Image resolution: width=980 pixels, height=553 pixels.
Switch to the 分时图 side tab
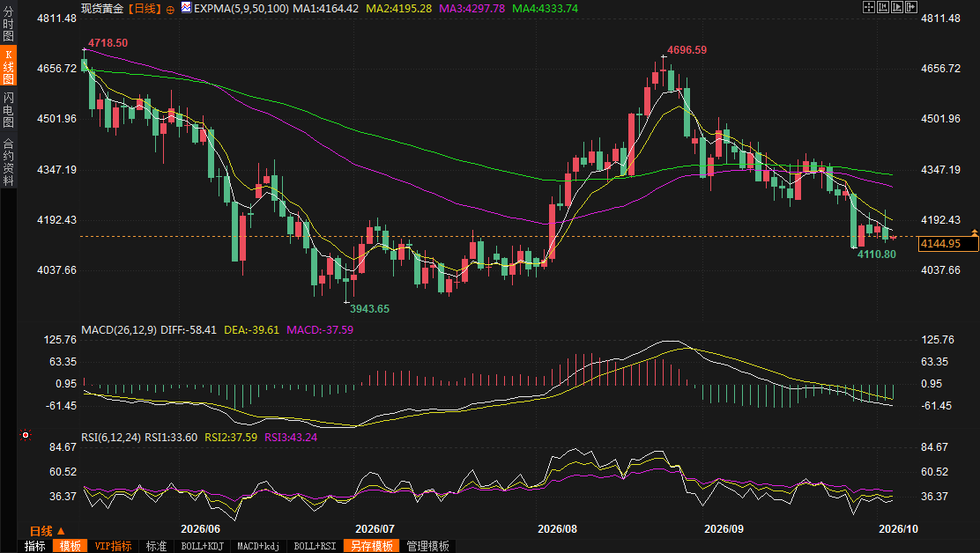[8, 23]
